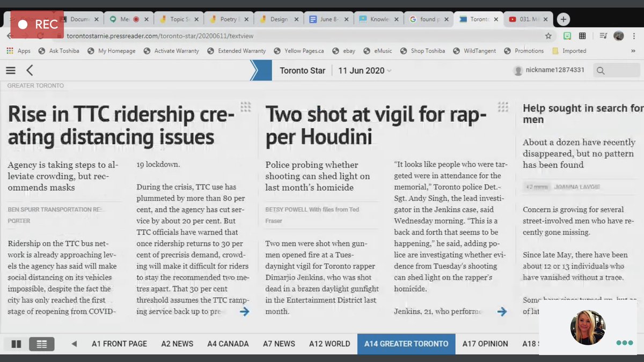Open the Yellow Pages.ca bookmark

pyautogui.click(x=299, y=51)
